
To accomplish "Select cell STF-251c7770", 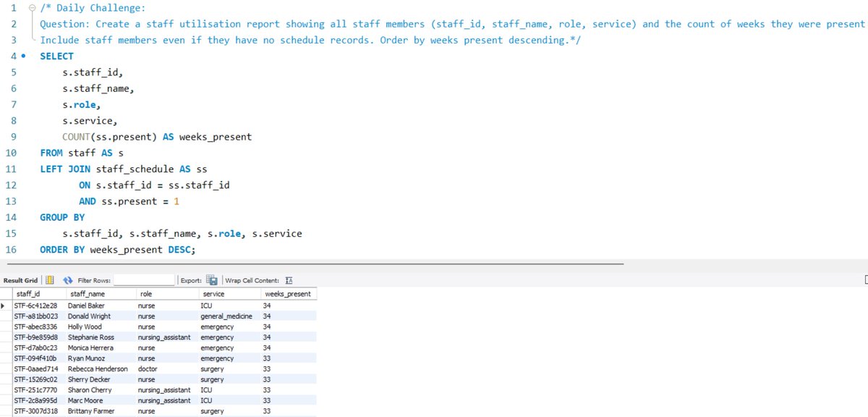I will (39, 389).
